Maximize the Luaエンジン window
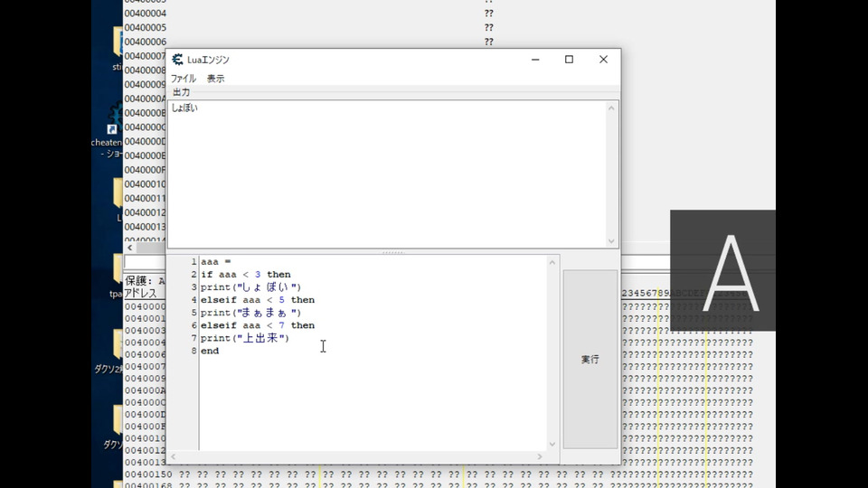 (x=569, y=60)
